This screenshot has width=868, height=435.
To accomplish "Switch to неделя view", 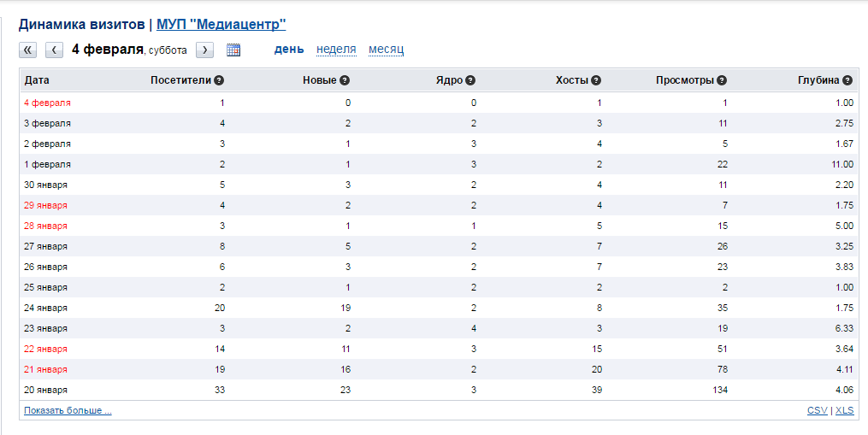I will point(336,49).
